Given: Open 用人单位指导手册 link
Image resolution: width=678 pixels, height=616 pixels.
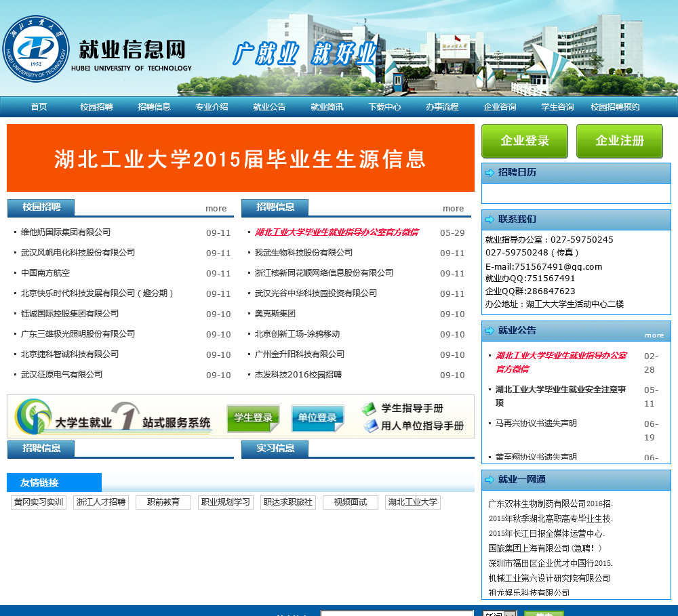Looking at the screenshot, I should click(422, 426).
